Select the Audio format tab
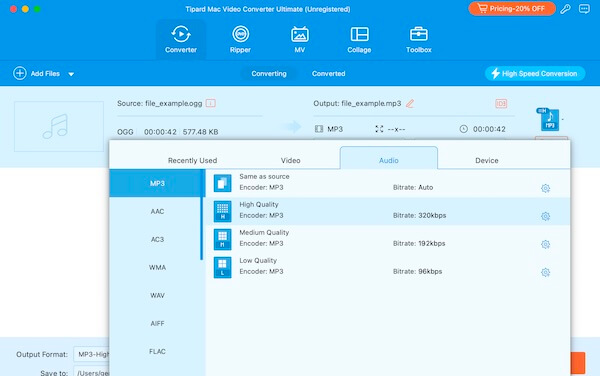This screenshot has width=600, height=376. tap(389, 158)
